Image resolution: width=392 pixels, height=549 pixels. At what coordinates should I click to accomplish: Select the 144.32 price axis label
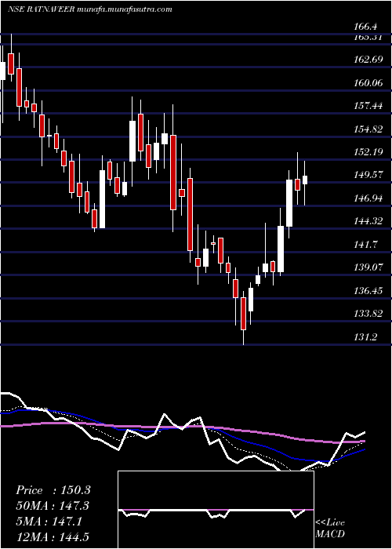(x=368, y=221)
